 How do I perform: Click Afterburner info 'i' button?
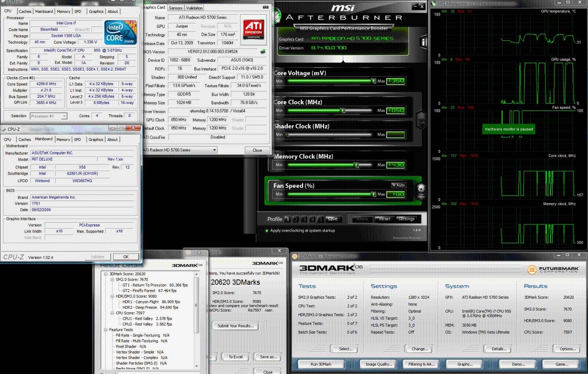click(423, 42)
